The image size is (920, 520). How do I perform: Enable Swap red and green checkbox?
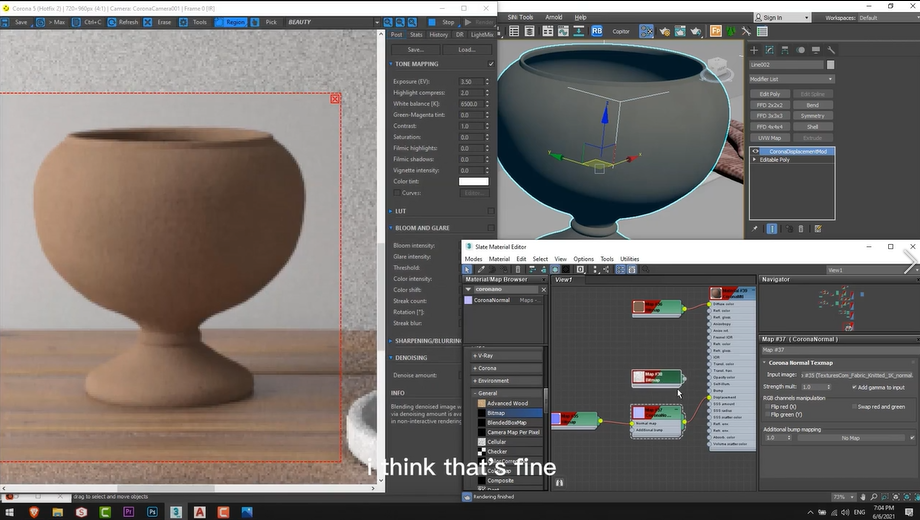coord(854,407)
